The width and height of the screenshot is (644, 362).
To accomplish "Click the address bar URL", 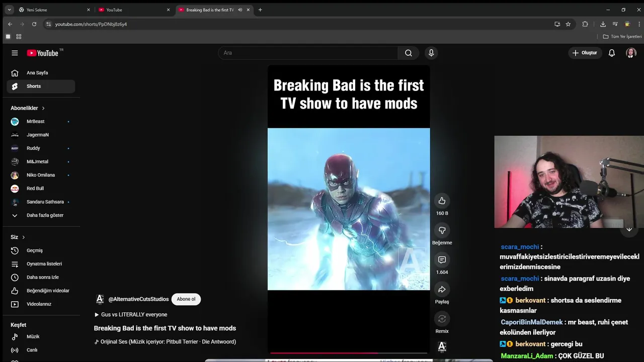I will pos(91,24).
